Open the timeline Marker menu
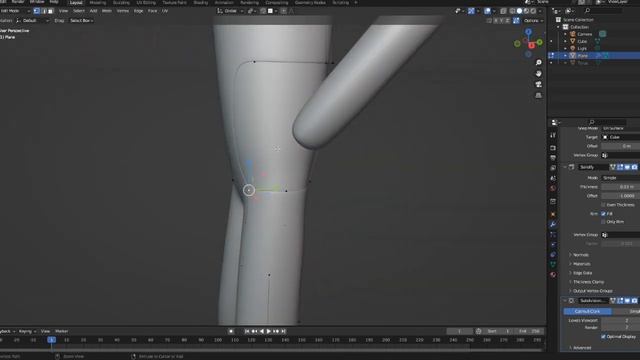Image resolution: width=640 pixels, height=360 pixels. pos(62,331)
